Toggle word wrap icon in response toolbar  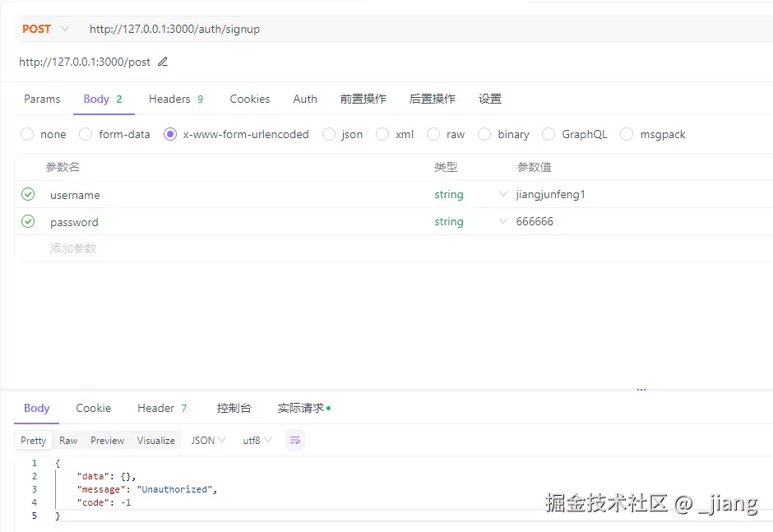(294, 440)
